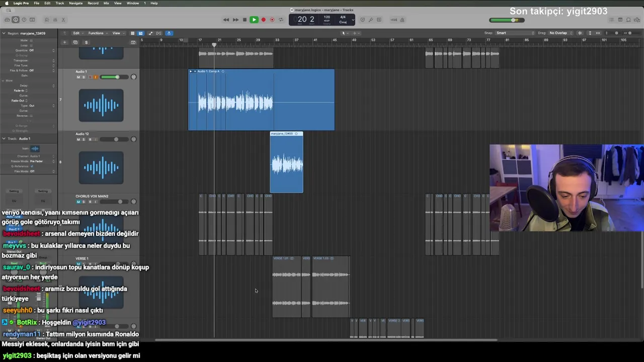The image size is (644, 362).
Task: Open Quick Help icon
Action: pos(24,20)
